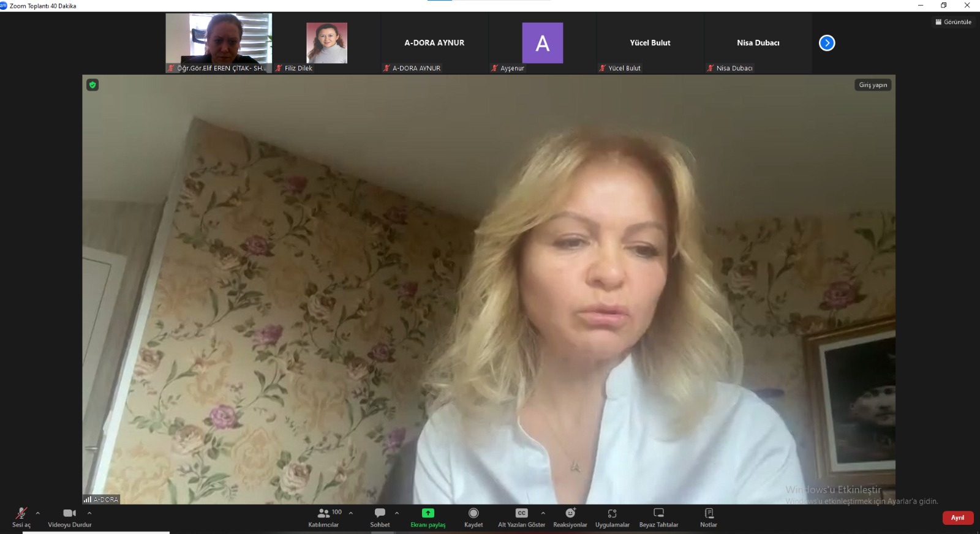
Task: Show next participants with blue arrow
Action: pyautogui.click(x=827, y=43)
